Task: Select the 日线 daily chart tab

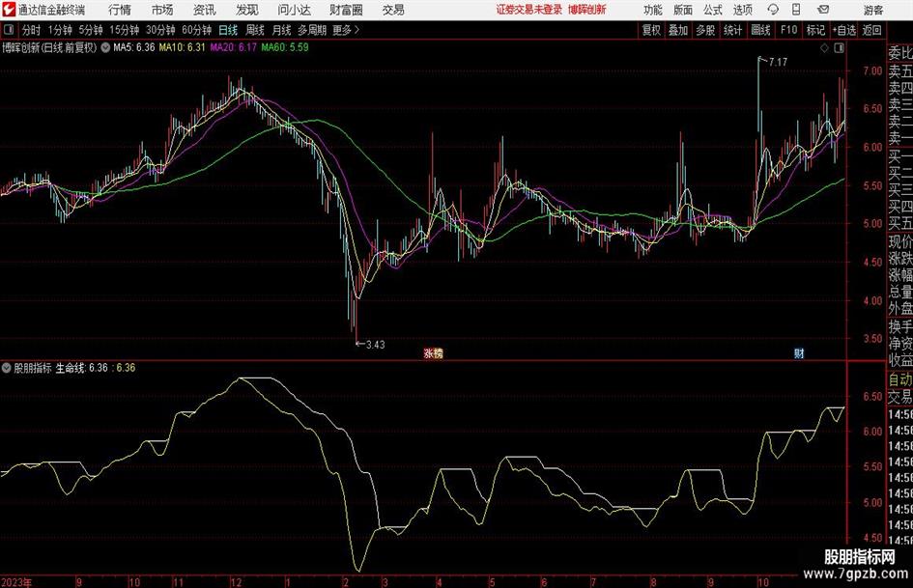Action: (x=228, y=30)
